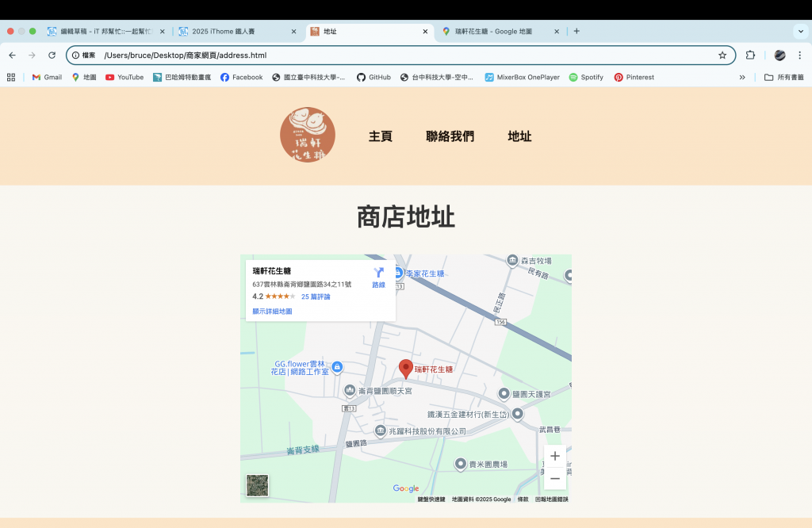Click the Google logo on the map

(406, 488)
